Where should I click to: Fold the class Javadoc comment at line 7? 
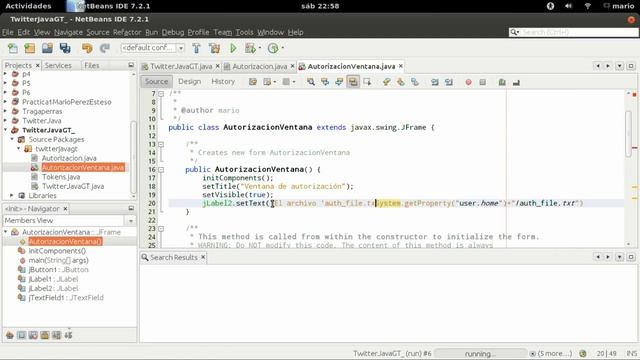(x=161, y=94)
